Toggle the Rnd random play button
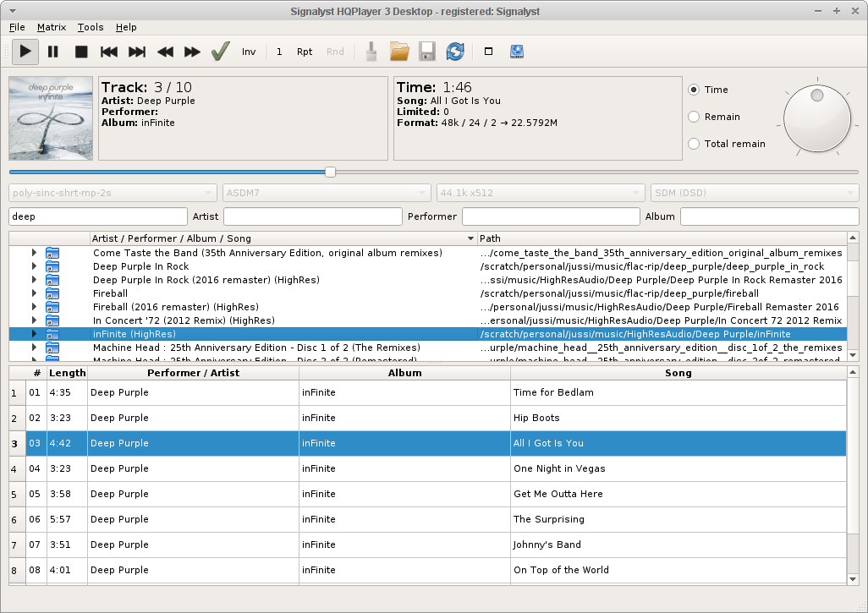This screenshot has width=868, height=613. 335,52
